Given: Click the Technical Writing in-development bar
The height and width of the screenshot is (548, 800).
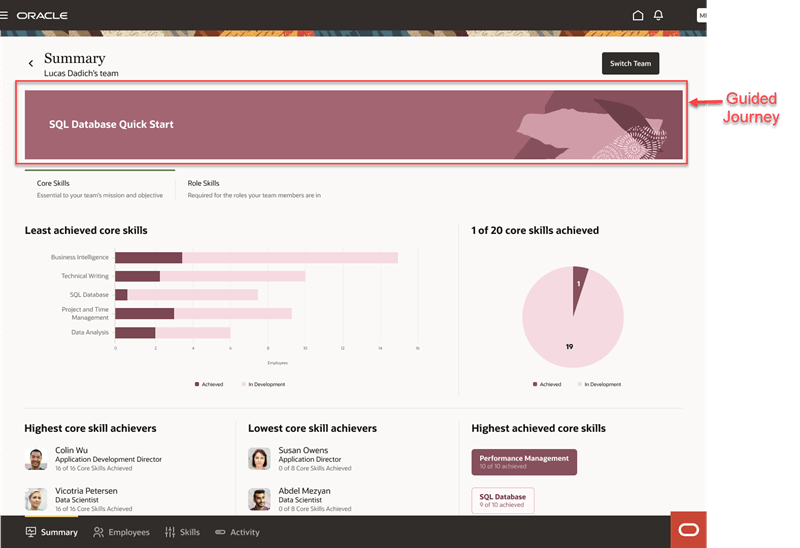Looking at the screenshot, I should click(232, 276).
